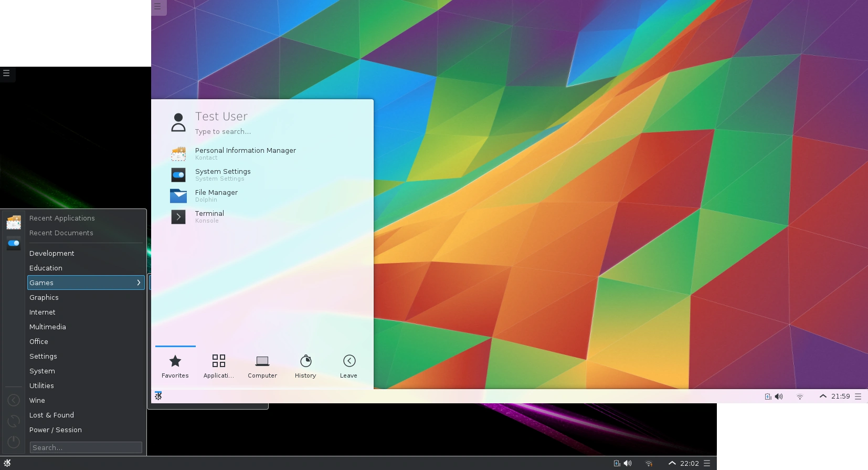Expand hidden tray icons on light panel
Image resolution: width=868 pixels, height=470 pixels.
point(823,396)
